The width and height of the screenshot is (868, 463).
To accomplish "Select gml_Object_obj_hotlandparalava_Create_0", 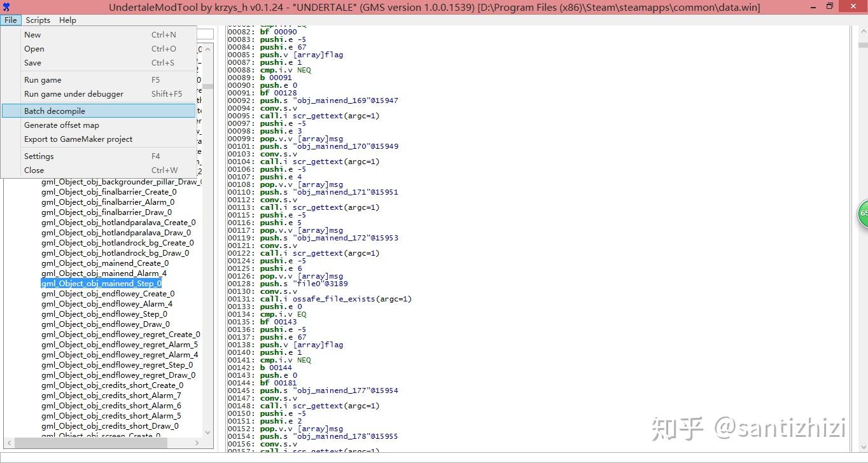I will tap(118, 223).
